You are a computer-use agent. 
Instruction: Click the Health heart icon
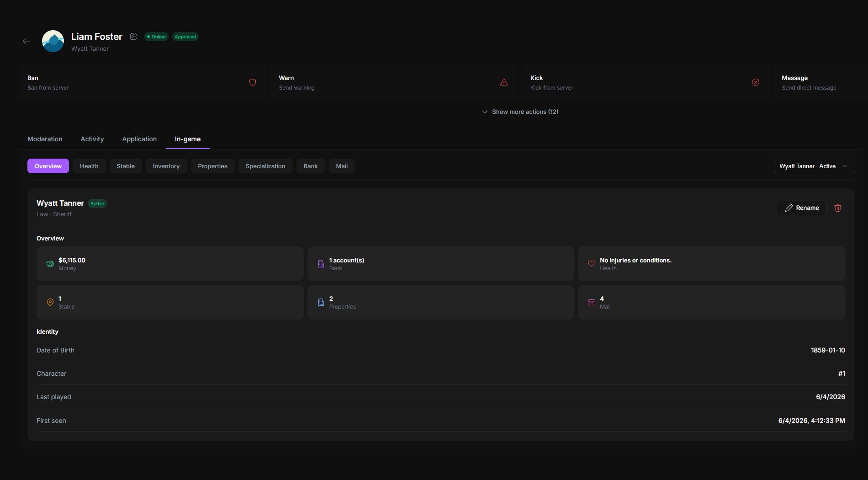click(592, 264)
